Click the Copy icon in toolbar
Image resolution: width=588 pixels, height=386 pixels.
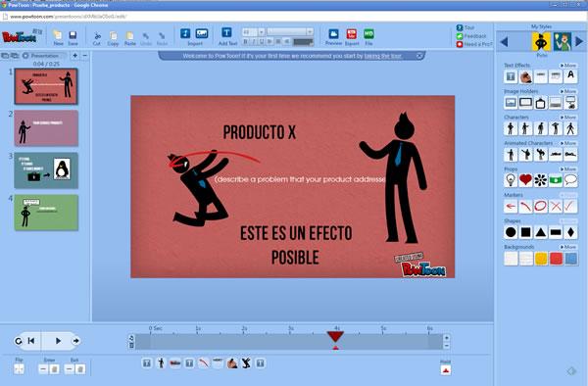113,35
